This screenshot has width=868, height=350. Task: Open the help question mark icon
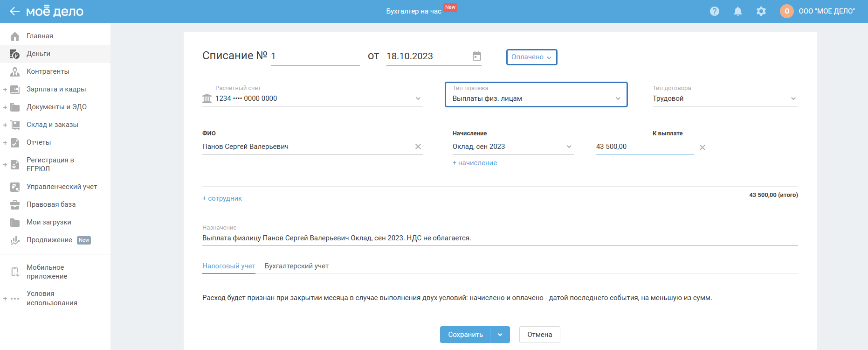coord(715,11)
